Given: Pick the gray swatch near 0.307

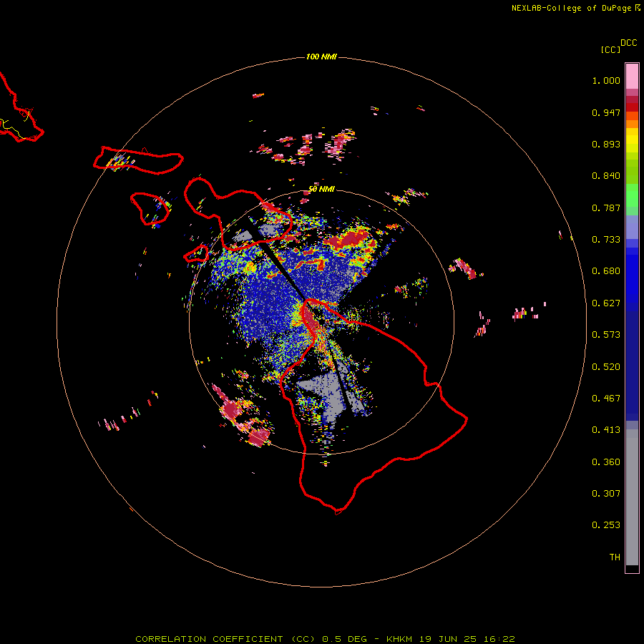Looking at the screenshot, I should (x=632, y=497).
